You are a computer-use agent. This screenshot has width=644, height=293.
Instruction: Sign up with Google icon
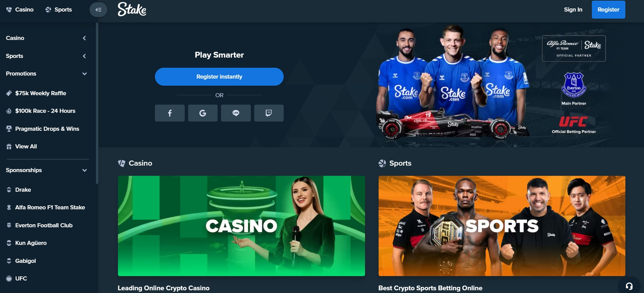pos(203,113)
